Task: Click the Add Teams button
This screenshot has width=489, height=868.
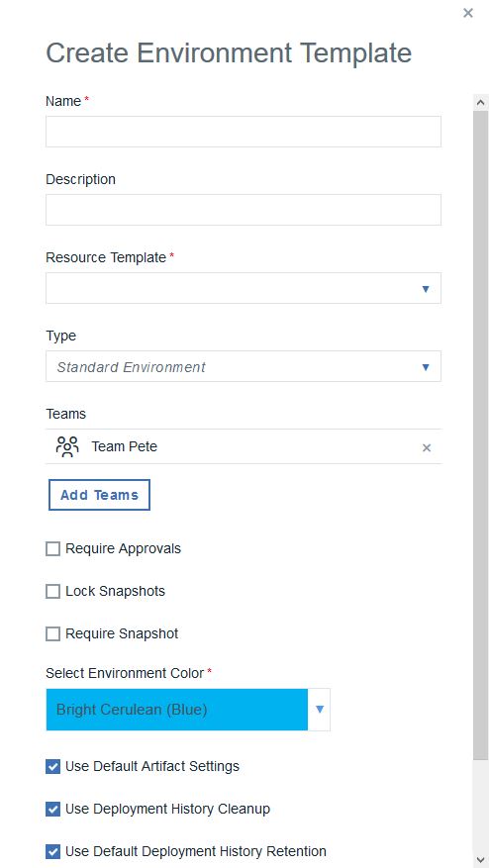Action: point(99,495)
